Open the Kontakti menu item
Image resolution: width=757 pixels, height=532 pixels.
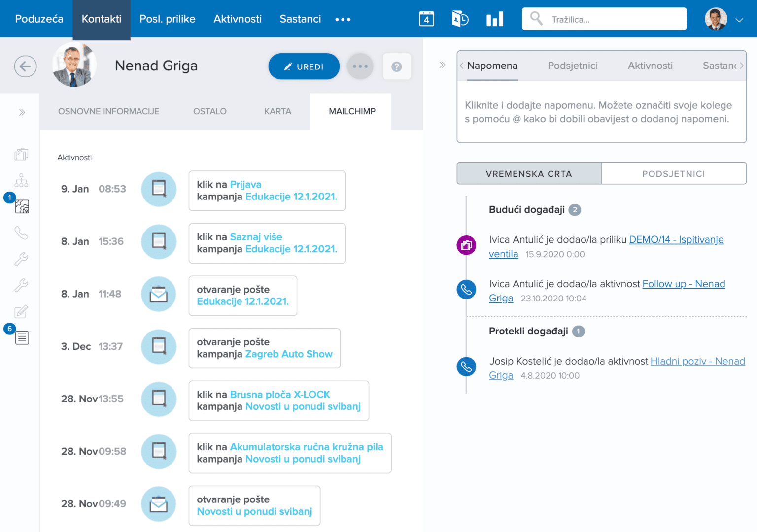101,19
